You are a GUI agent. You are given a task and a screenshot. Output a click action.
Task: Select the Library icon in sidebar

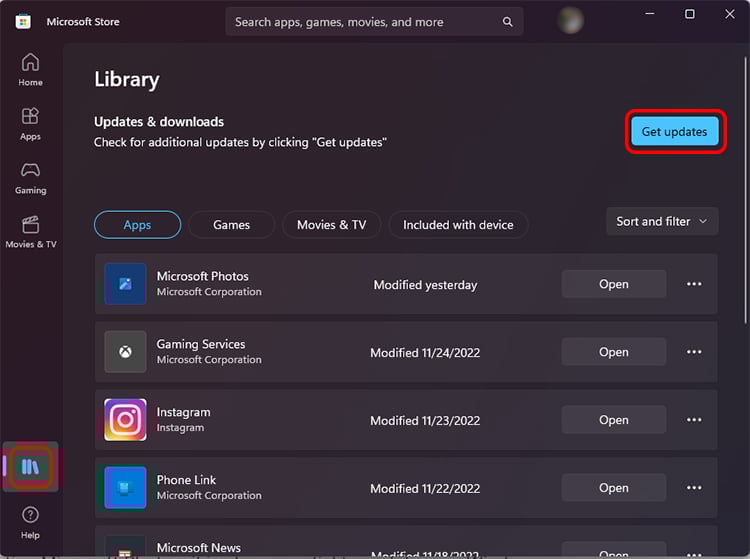(x=30, y=467)
